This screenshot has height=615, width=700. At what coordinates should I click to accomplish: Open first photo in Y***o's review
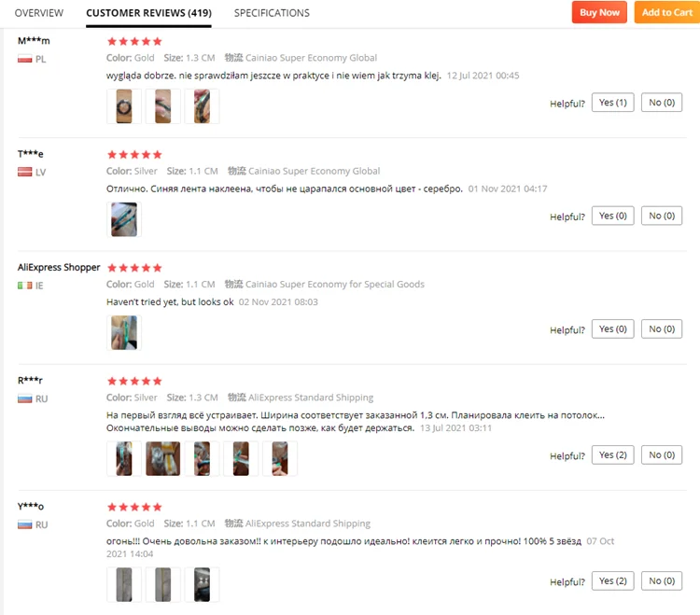(124, 584)
